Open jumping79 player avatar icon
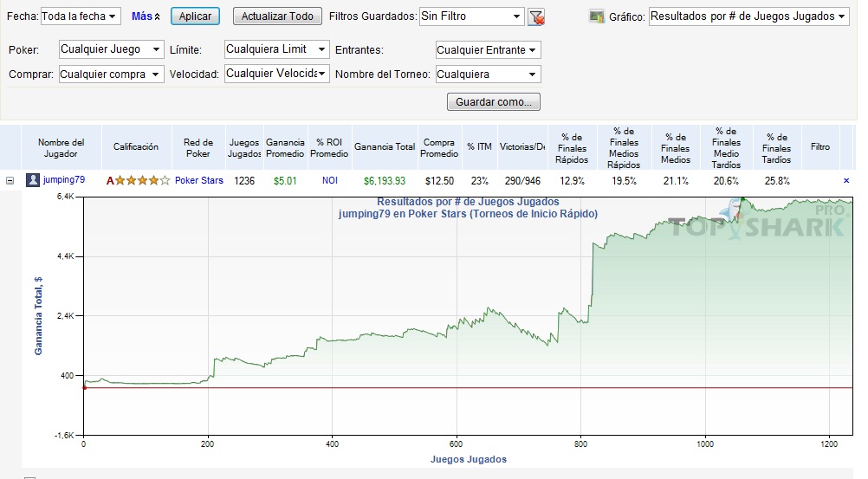The width and height of the screenshot is (868, 479). click(33, 180)
